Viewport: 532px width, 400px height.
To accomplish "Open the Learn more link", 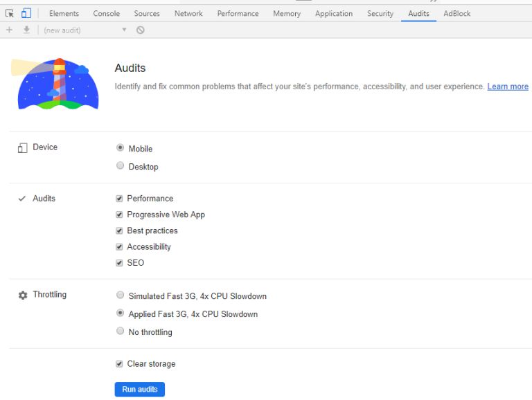I will click(508, 87).
